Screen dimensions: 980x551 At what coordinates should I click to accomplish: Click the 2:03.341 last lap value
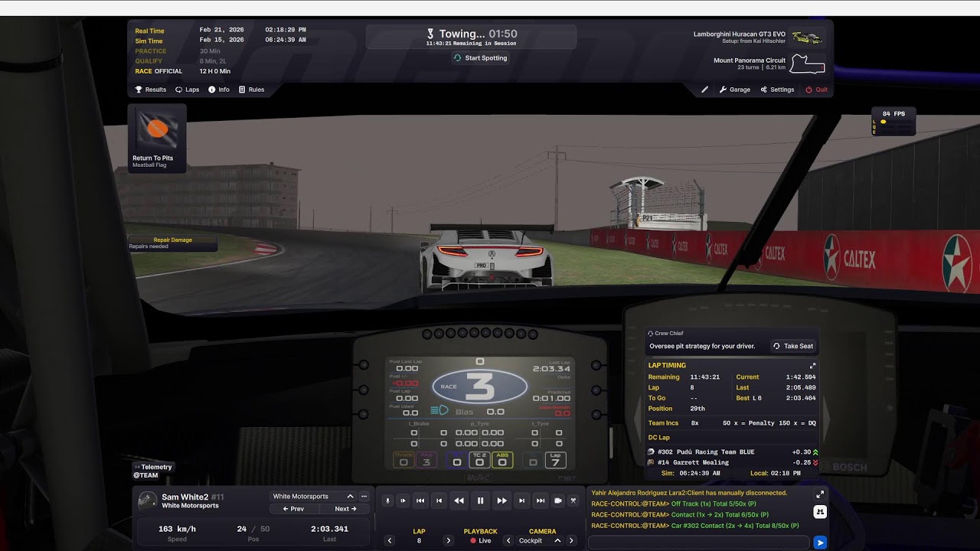point(329,529)
